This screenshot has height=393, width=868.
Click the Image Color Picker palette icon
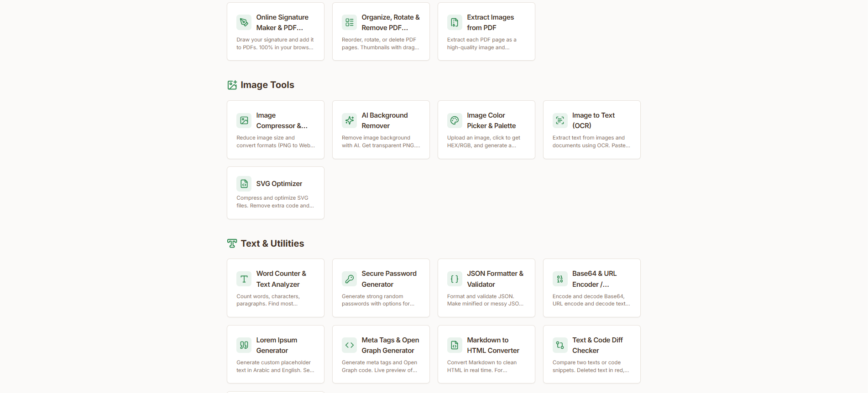coord(455,120)
